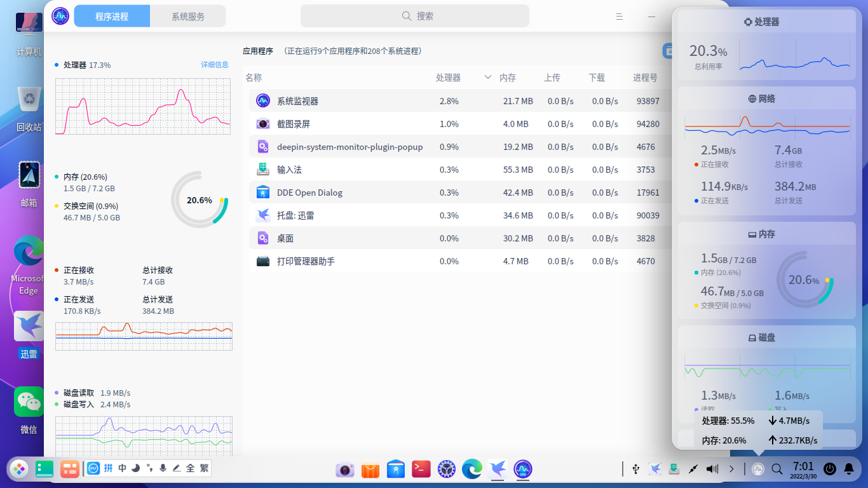This screenshot has height=488, width=868.
Task: Click the USB device icon in the tray
Action: coord(636,469)
